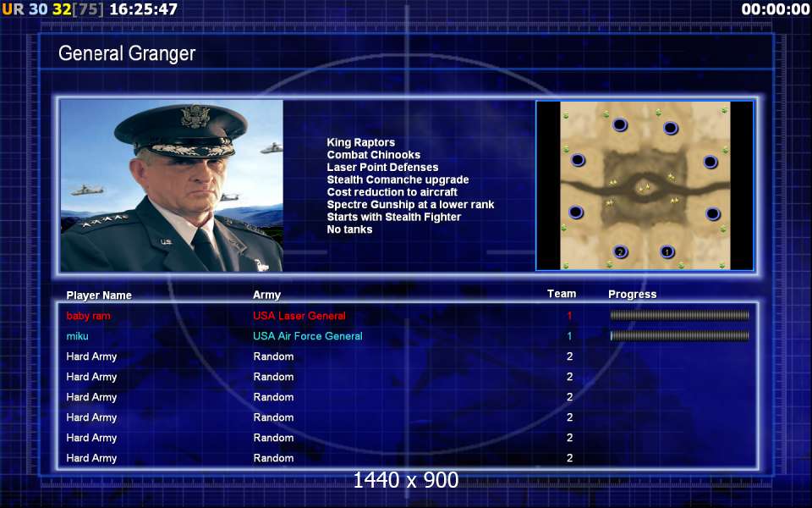Click the "Progress" column header
The height and width of the screenshot is (508, 812).
[x=633, y=295]
